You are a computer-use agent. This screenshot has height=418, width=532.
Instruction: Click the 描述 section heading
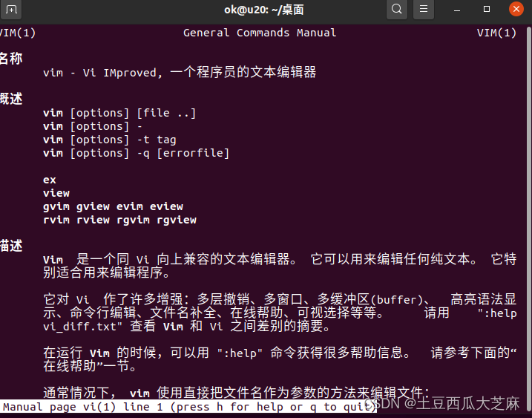(x=11, y=246)
